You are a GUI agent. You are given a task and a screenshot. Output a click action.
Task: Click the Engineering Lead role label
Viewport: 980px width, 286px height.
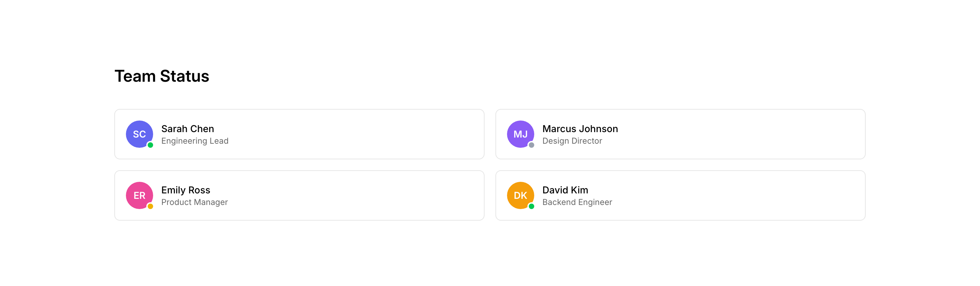pos(195,141)
